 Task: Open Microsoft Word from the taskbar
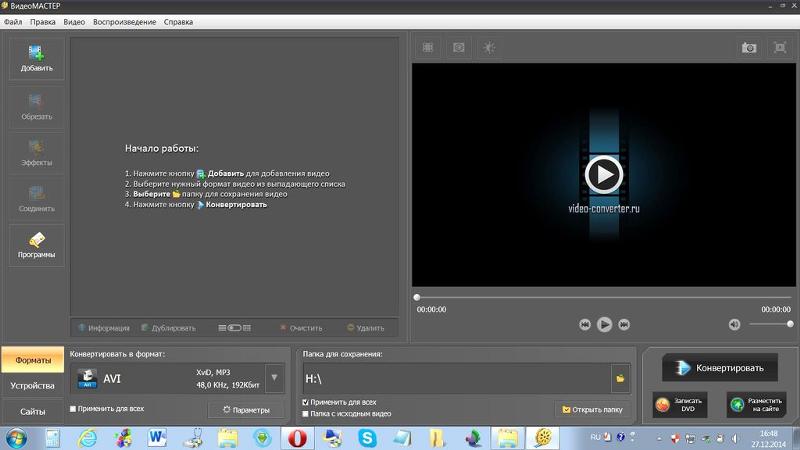click(157, 438)
